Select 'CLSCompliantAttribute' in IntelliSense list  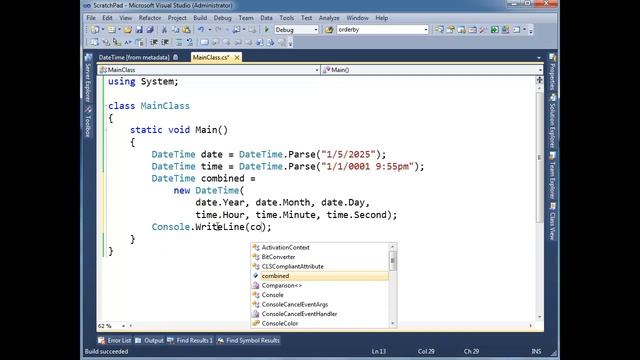point(320,267)
